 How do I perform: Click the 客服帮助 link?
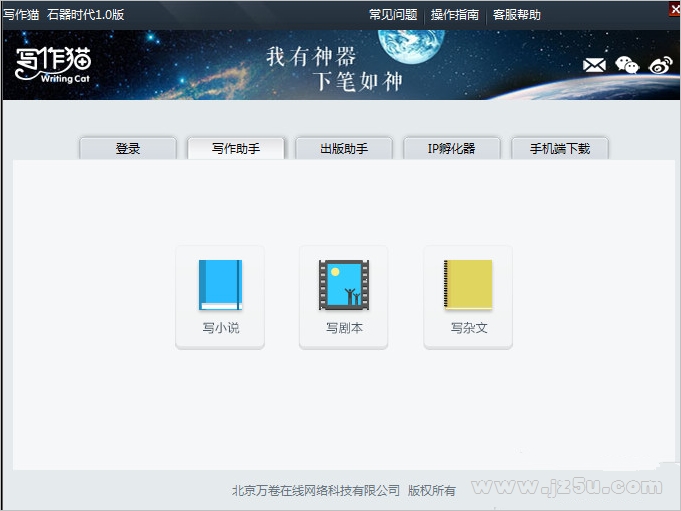point(516,15)
